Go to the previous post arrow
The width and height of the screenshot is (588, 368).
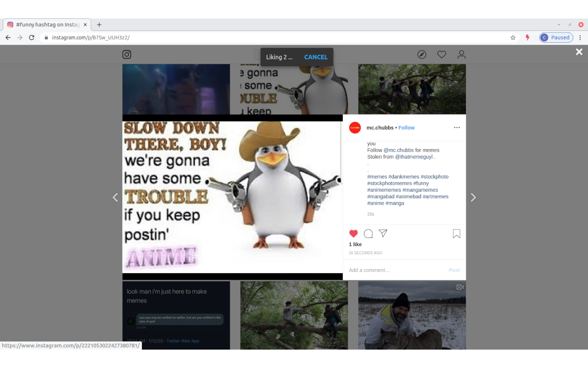pyautogui.click(x=115, y=197)
